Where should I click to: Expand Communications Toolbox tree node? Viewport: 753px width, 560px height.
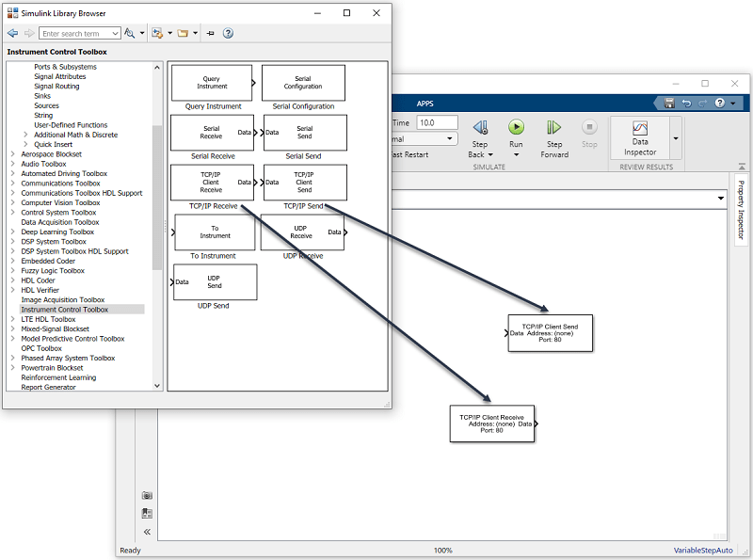point(13,183)
